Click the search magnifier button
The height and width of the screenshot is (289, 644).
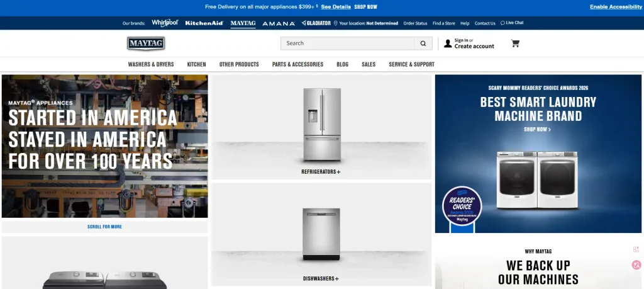click(x=423, y=43)
